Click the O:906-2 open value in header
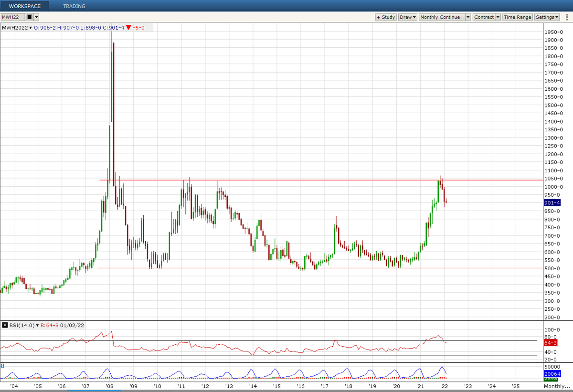573x392 pixels. click(x=44, y=28)
